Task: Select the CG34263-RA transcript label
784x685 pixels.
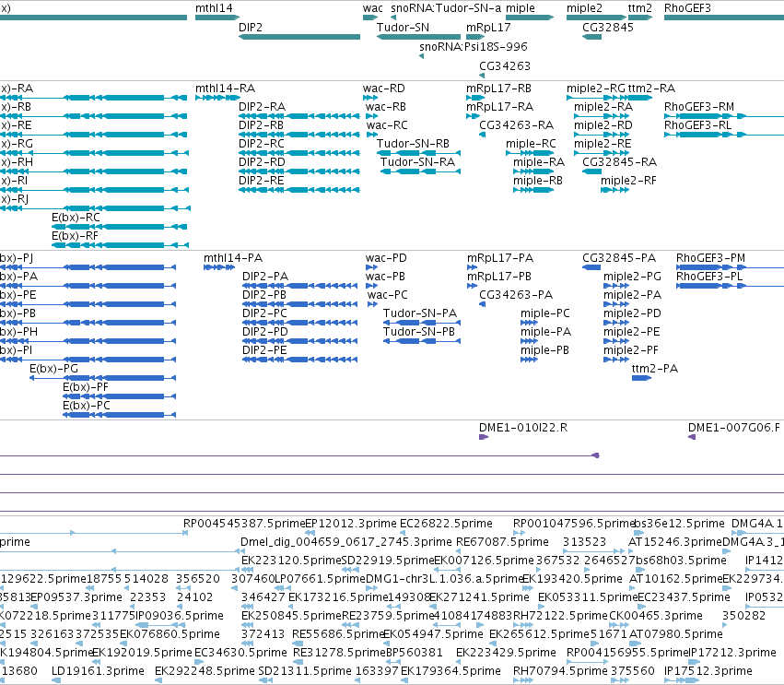Action: (x=516, y=125)
